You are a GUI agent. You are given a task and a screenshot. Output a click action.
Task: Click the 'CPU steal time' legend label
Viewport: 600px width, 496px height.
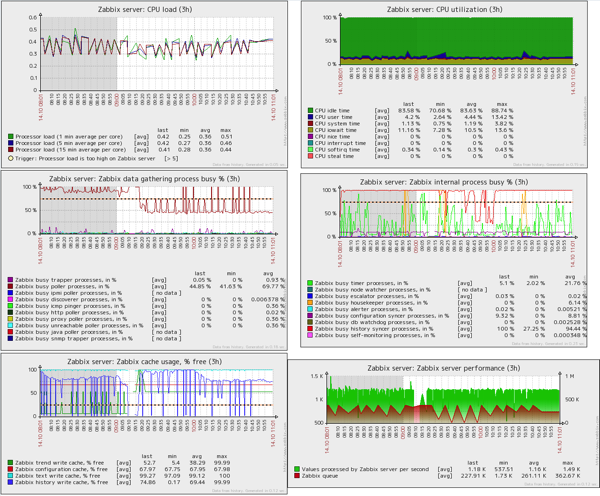(334, 156)
